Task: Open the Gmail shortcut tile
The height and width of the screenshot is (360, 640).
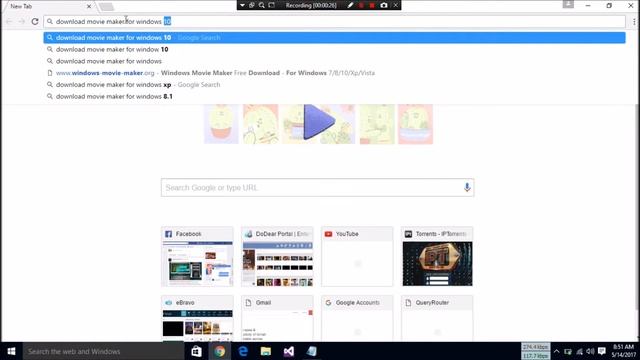Action: [277, 319]
